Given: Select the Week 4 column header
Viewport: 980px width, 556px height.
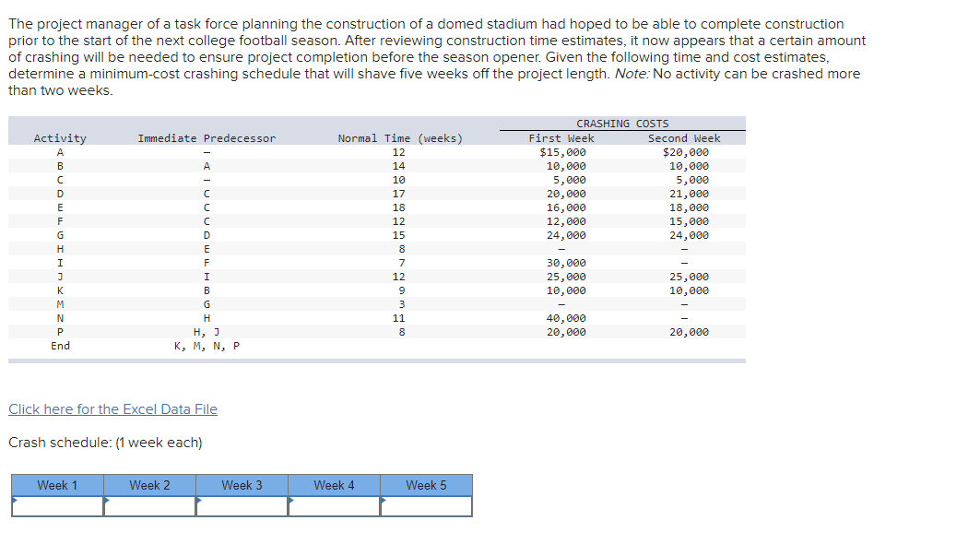Looking at the screenshot, I should tap(334, 485).
